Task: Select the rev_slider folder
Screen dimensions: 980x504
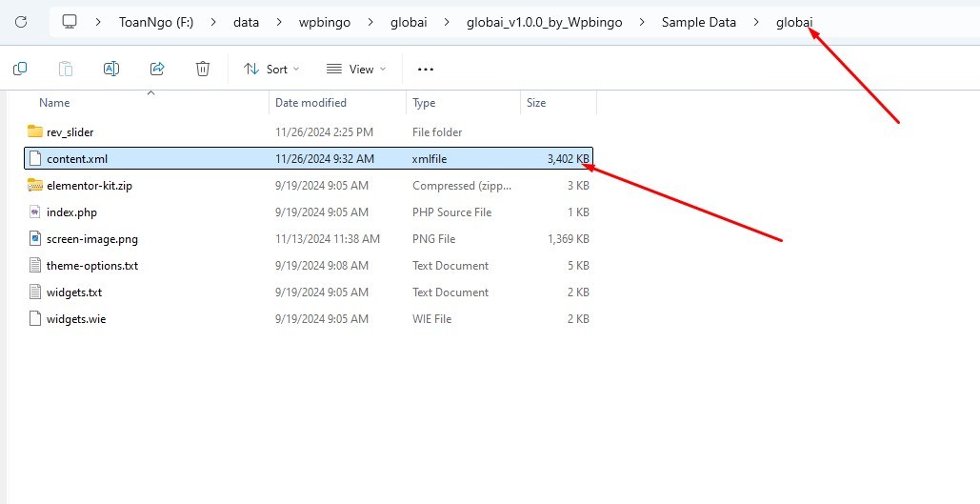Action: (70, 132)
